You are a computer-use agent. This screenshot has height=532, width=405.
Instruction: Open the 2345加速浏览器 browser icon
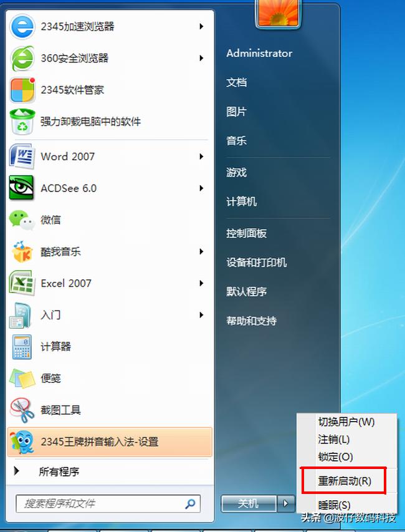22,26
